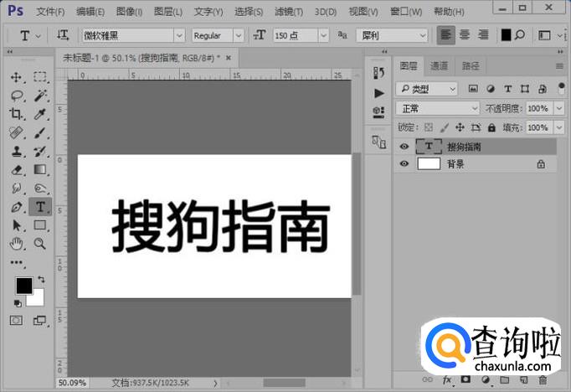Click the center text alignment icon
The height and width of the screenshot is (392, 571).
(x=463, y=35)
